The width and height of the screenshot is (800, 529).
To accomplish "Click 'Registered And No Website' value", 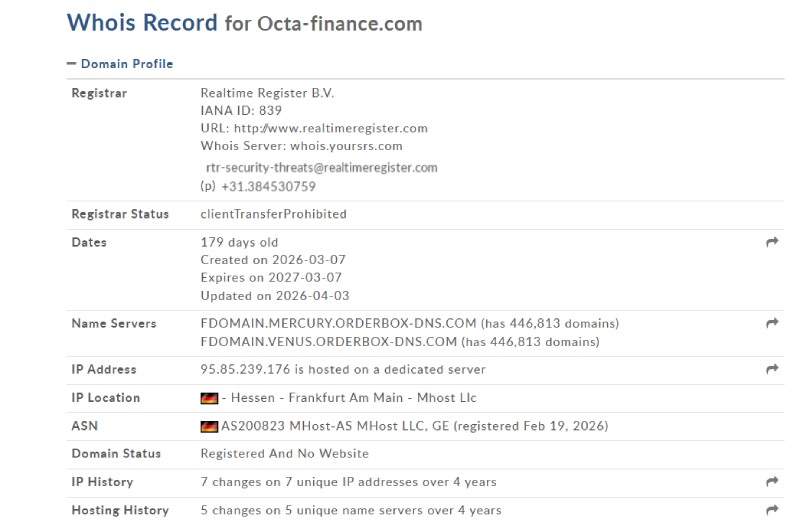I will pos(285,454).
